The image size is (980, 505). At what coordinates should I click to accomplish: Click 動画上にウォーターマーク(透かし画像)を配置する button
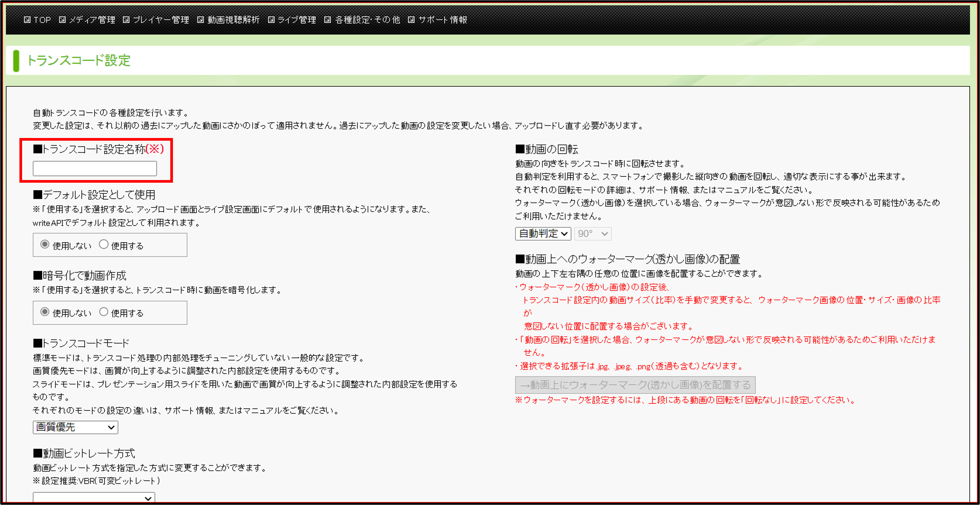635,385
